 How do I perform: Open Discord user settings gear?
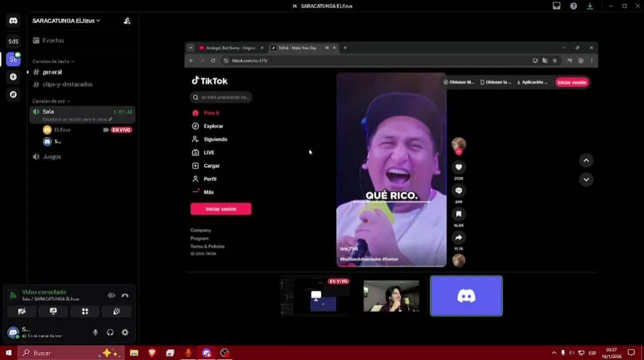tap(125, 332)
